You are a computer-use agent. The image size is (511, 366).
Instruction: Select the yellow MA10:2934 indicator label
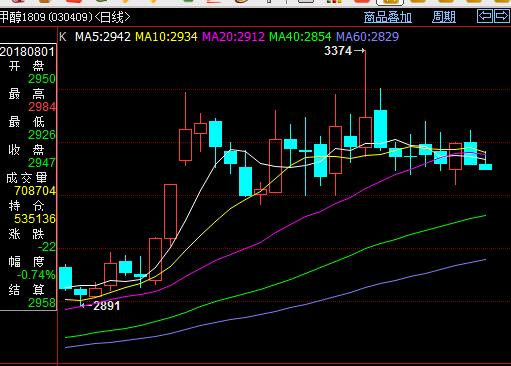click(166, 37)
